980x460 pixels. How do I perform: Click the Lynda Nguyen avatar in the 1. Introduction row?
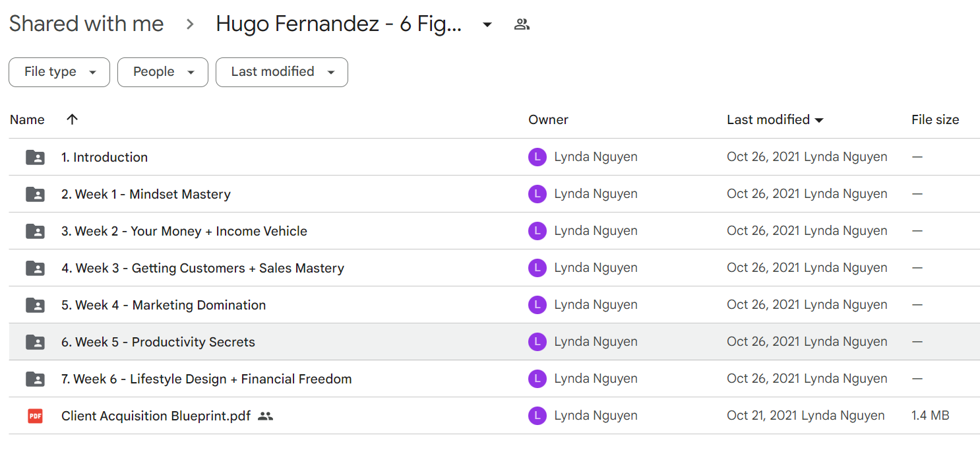537,157
